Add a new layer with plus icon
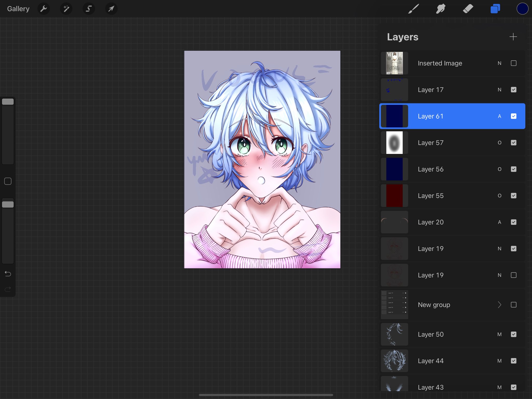Viewport: 532px width, 399px height. click(513, 37)
